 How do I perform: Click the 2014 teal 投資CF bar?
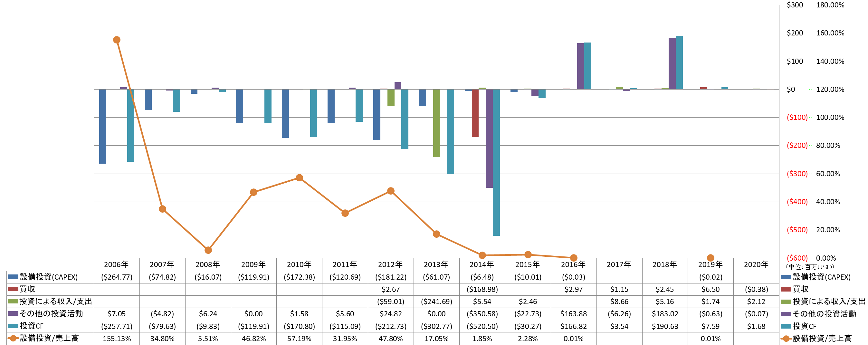coord(496,162)
